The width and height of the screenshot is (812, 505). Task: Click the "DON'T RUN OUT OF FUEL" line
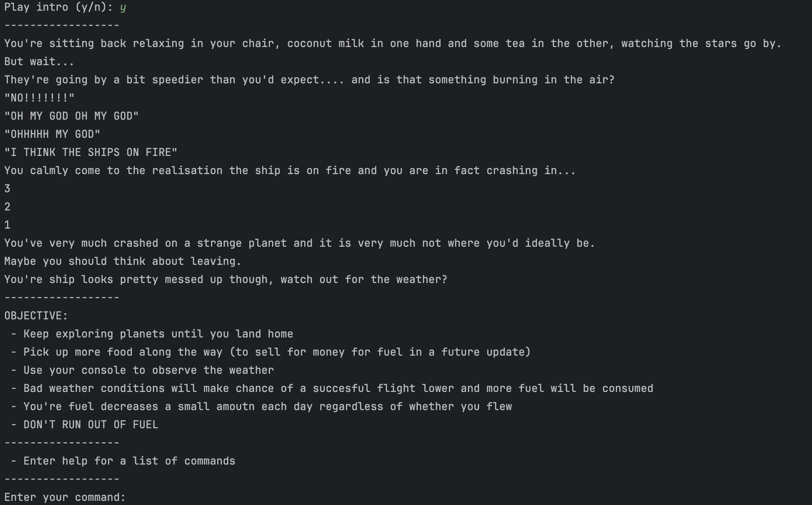point(91,425)
